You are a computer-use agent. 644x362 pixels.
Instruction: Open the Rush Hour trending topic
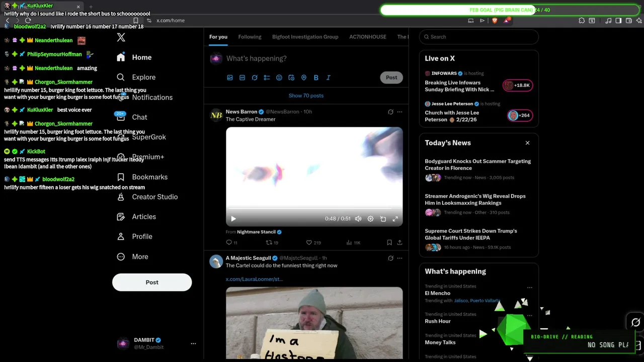tap(438, 321)
